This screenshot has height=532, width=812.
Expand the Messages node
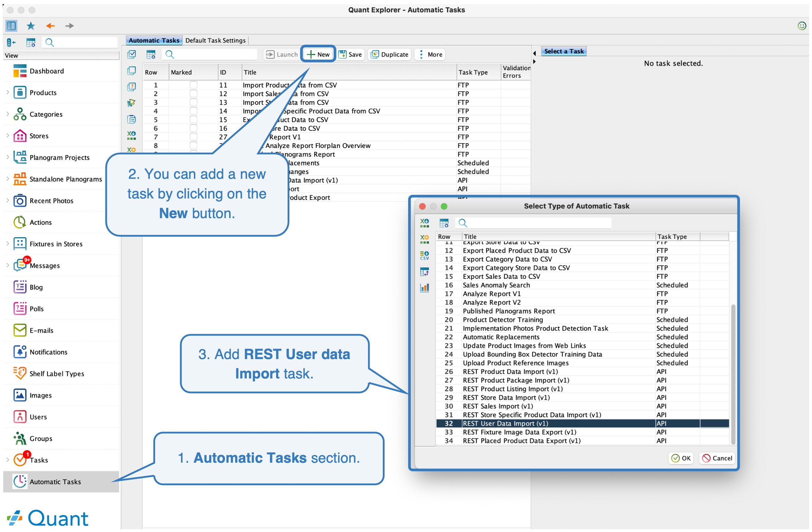(8, 265)
